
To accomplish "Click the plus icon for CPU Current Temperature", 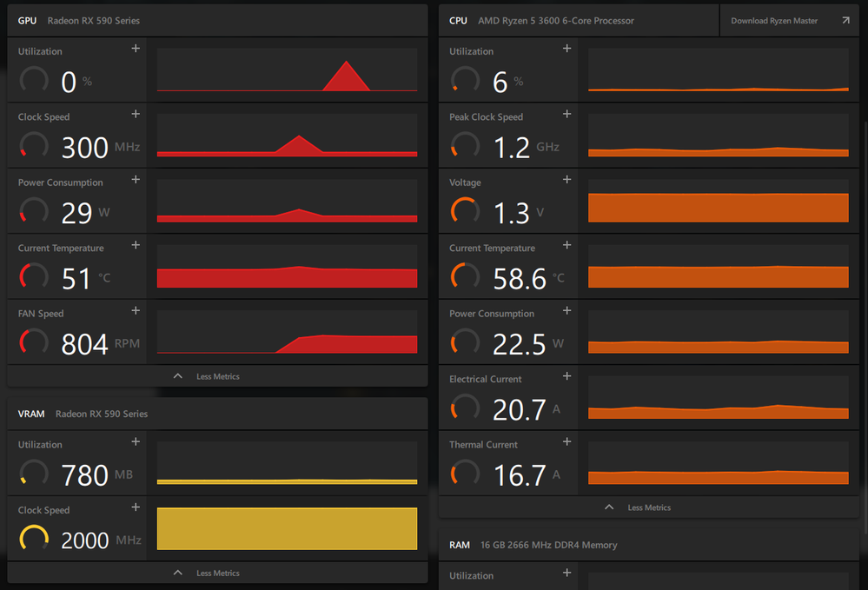I will point(567,245).
